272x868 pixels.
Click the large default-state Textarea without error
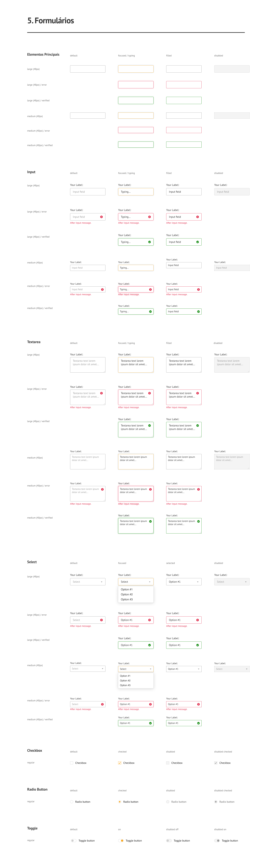tap(87, 365)
